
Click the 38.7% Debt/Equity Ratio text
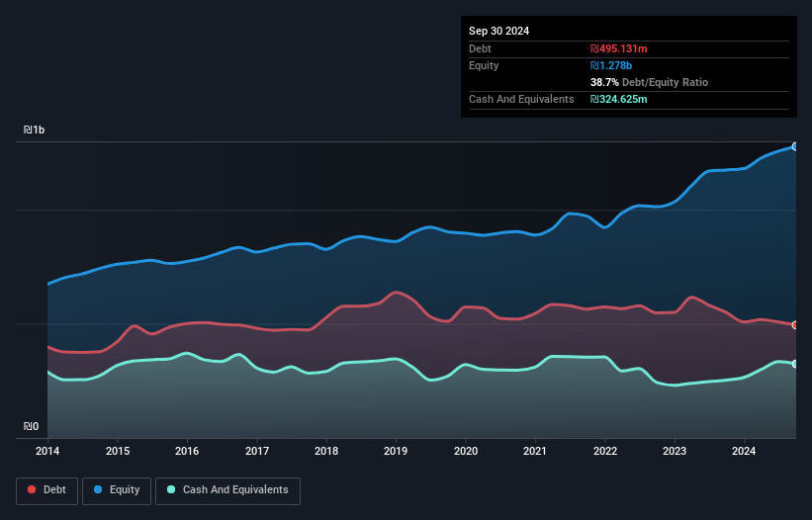(x=649, y=82)
